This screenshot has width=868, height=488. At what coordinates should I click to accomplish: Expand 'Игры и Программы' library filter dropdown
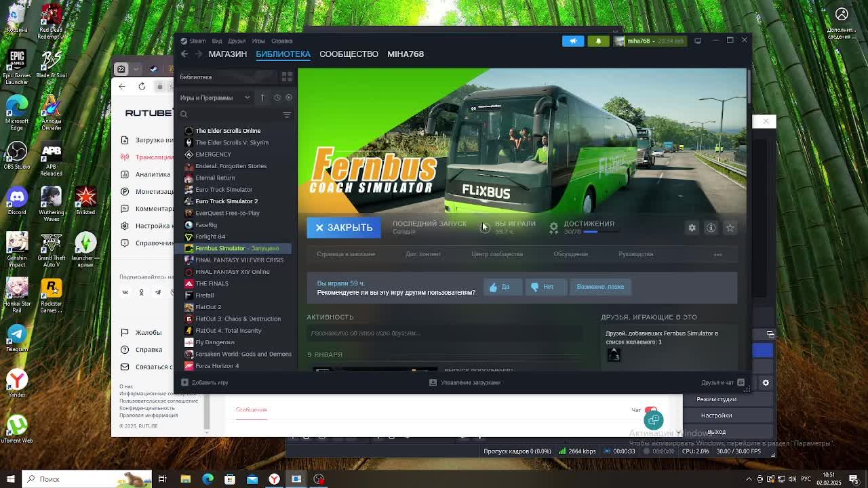(x=215, y=98)
